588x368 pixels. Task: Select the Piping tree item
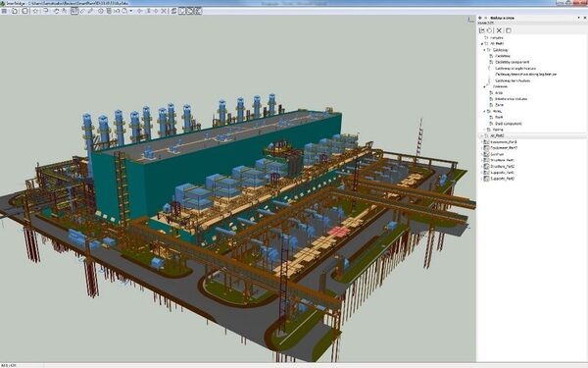tap(498, 130)
